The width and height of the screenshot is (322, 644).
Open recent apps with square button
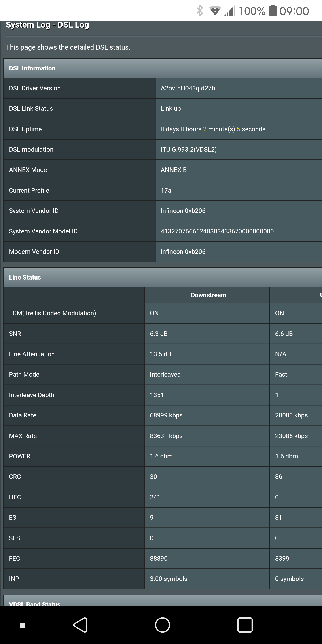click(245, 625)
